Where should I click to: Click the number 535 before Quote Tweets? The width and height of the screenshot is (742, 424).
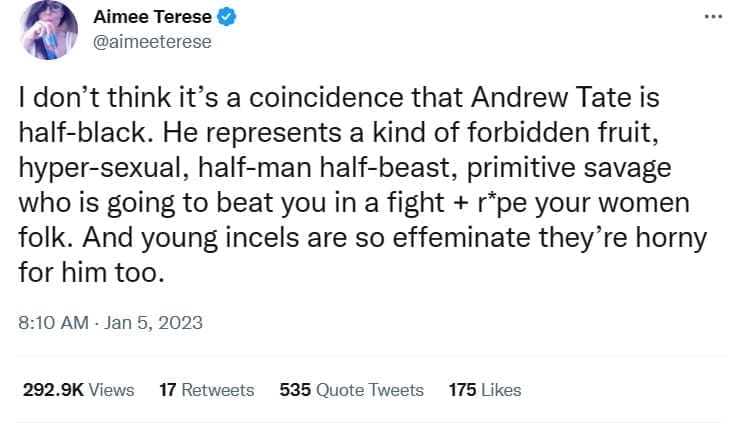pyautogui.click(x=295, y=390)
